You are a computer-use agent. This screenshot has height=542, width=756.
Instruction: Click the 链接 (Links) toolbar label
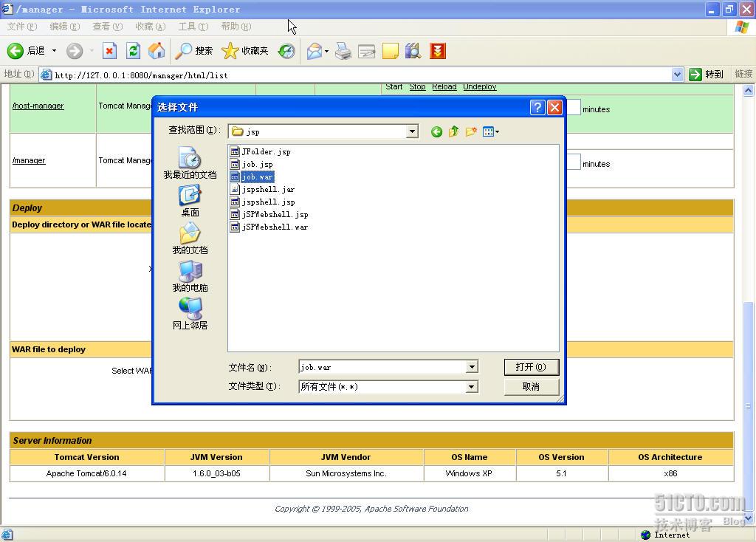(743, 74)
